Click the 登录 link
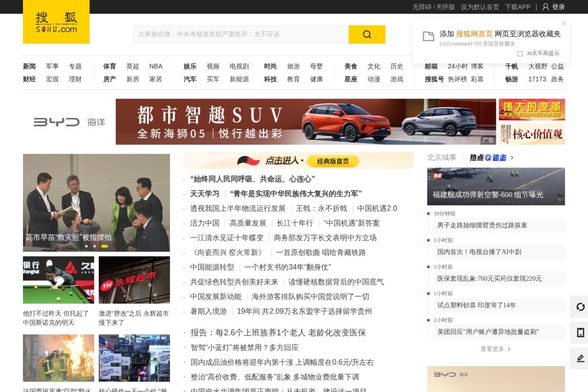 tap(559, 7)
